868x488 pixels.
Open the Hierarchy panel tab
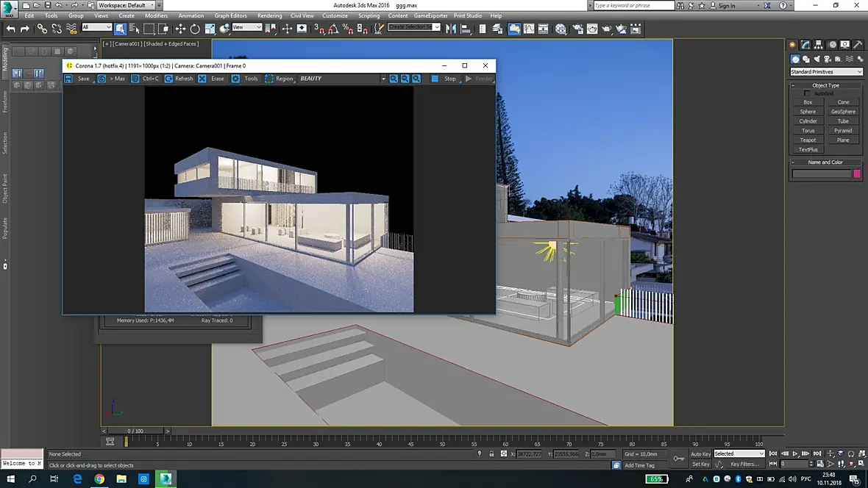(819, 45)
